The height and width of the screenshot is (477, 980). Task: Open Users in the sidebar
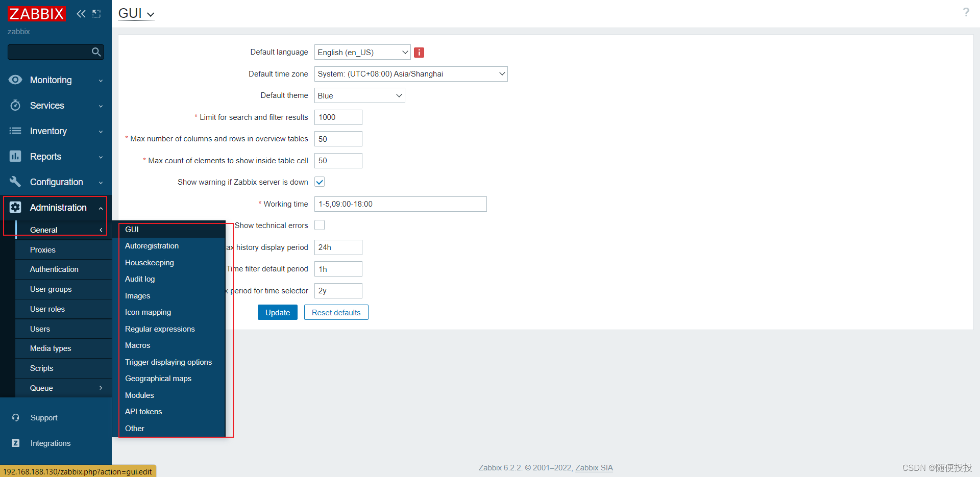(63, 329)
